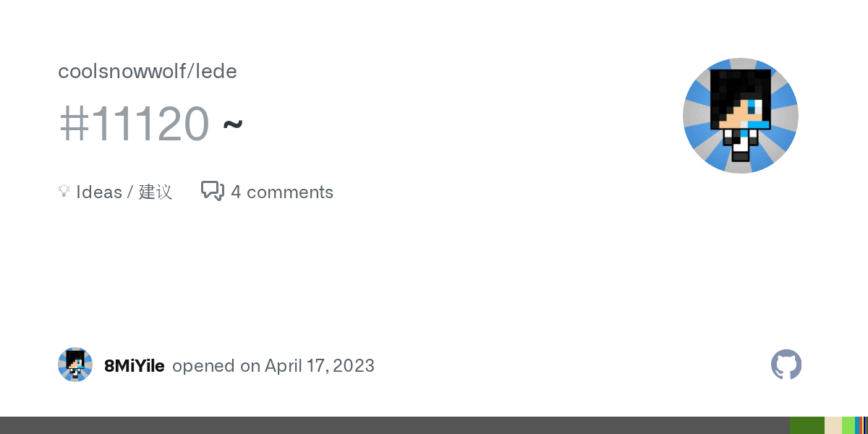Click the tilde discussion title
The height and width of the screenshot is (434, 868).
[233, 125]
